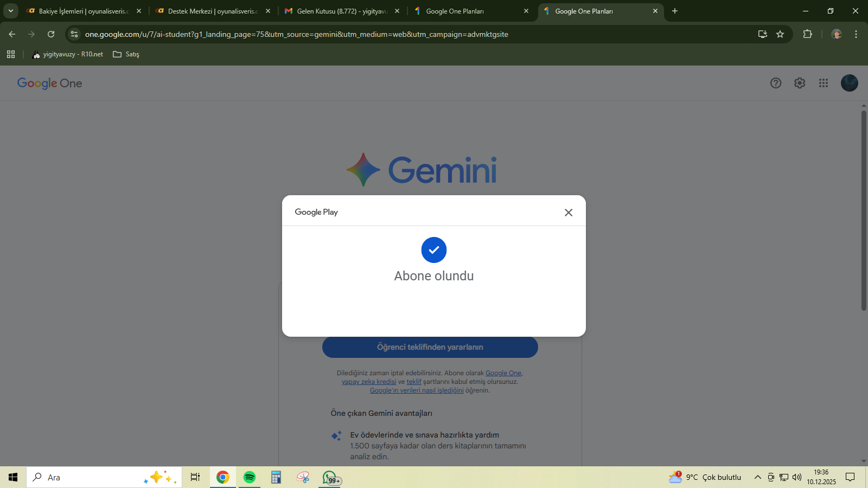The image size is (868, 488).
Task: View site information icon in address bar
Action: 74,34
